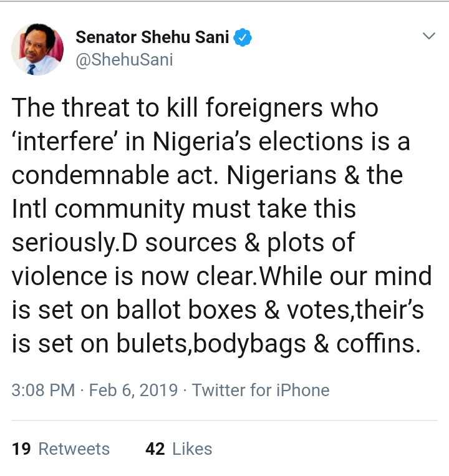Viewport: 449px width, 476px height.
Task: Click the Feb 6, 2019 date
Action: point(134,391)
